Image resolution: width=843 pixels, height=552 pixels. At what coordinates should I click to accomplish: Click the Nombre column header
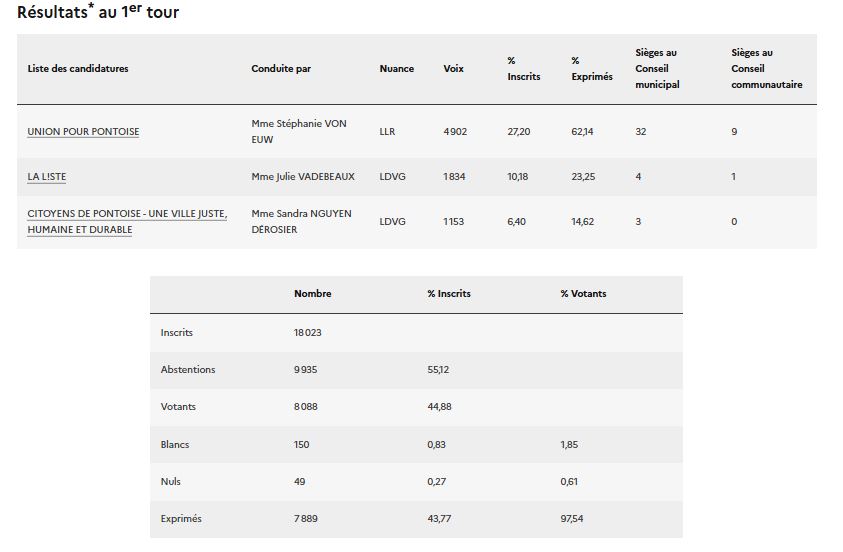[313, 294]
